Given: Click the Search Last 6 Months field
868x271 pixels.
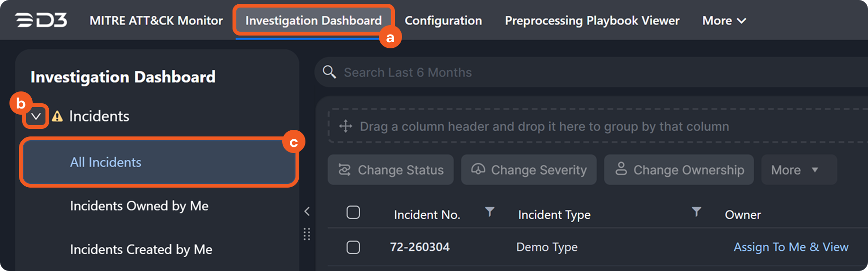Looking at the screenshot, I should (568, 72).
